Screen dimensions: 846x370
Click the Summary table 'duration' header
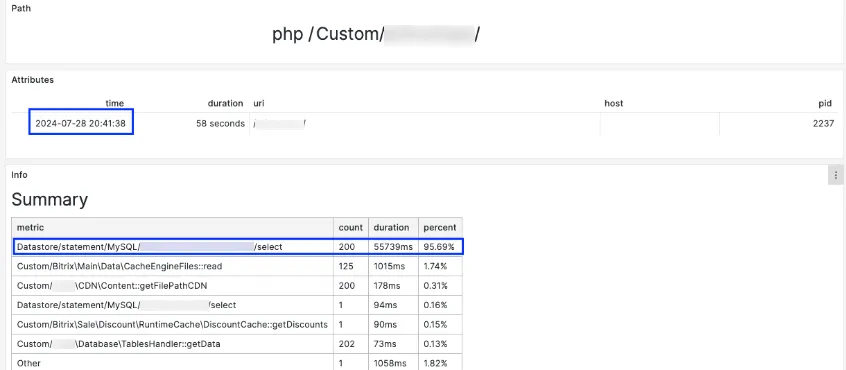(x=393, y=228)
